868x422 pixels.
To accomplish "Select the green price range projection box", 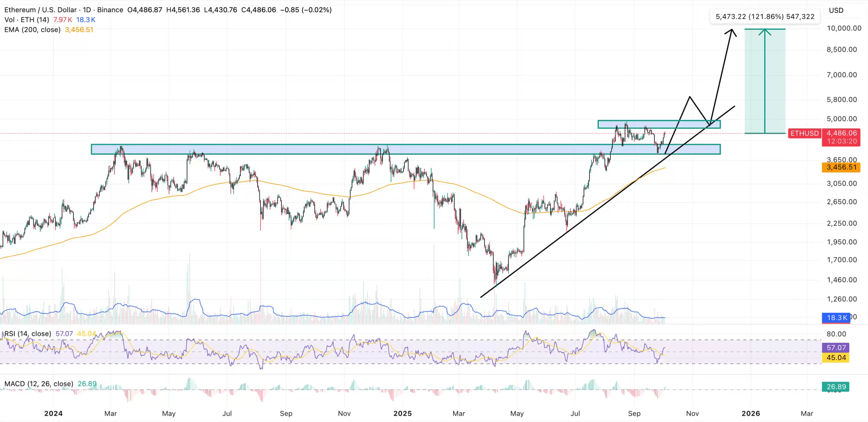I will [776, 81].
